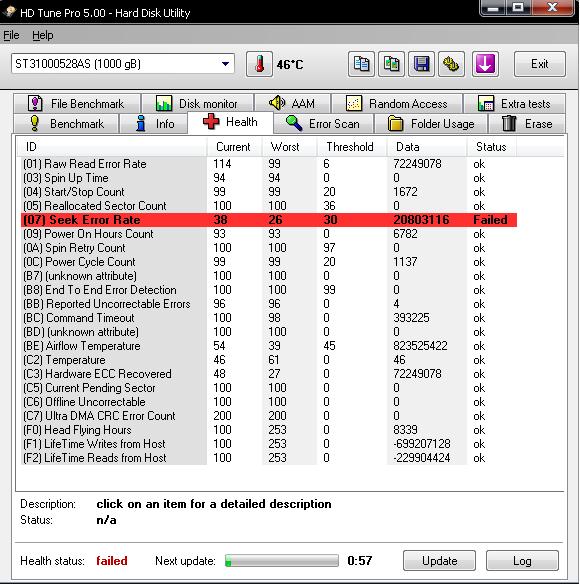Select the (0C) Power Cycle Count row
Image resolution: width=580 pixels, height=584 pixels.
(269, 262)
